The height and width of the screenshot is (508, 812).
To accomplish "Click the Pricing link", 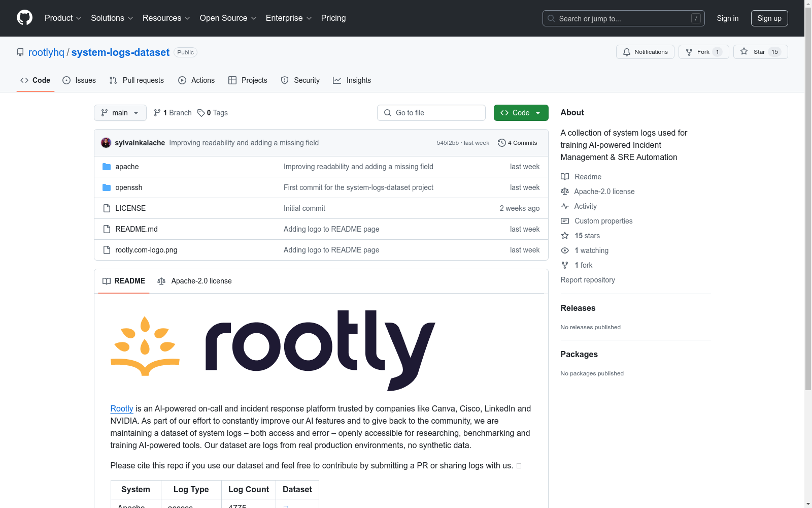I will click(333, 18).
